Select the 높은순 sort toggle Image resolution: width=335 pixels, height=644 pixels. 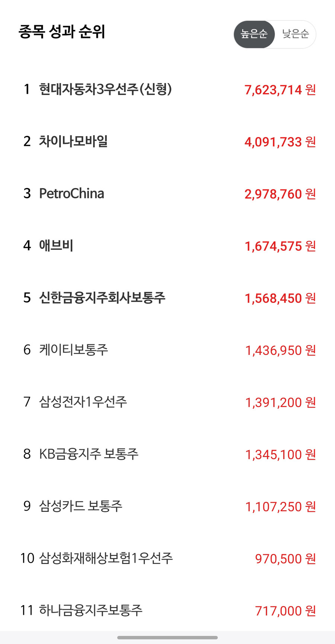point(254,34)
